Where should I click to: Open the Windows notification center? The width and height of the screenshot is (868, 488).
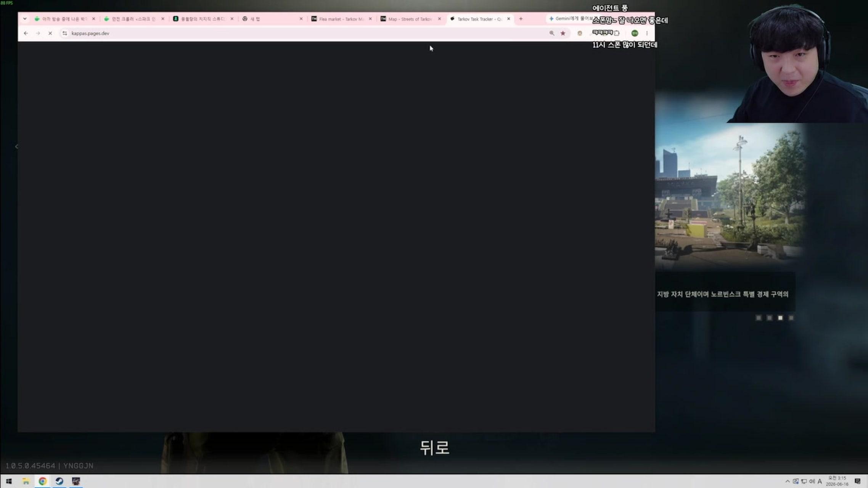[858, 481]
